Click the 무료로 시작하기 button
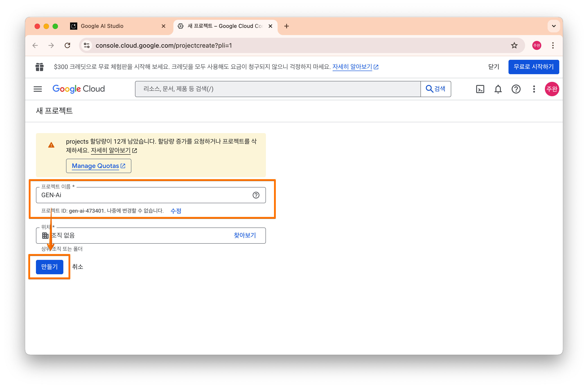 [x=533, y=67]
